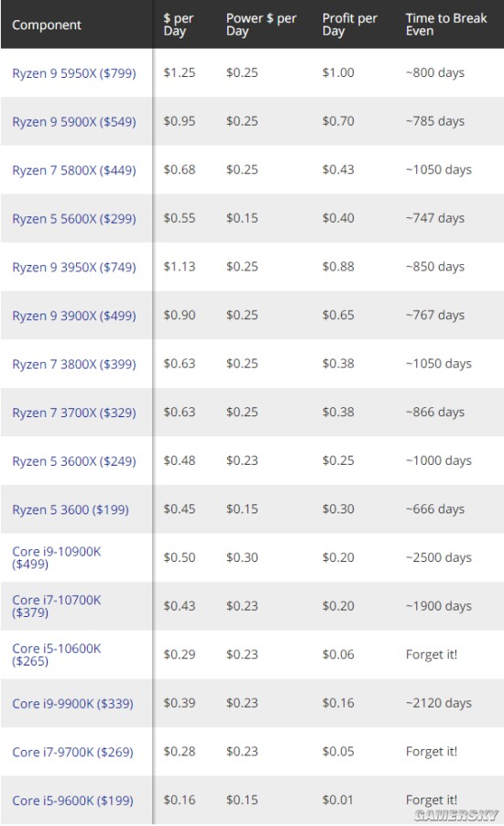The image size is (504, 826).
Task: Open the Core i7-10700K ($379) link
Action: tap(56, 606)
